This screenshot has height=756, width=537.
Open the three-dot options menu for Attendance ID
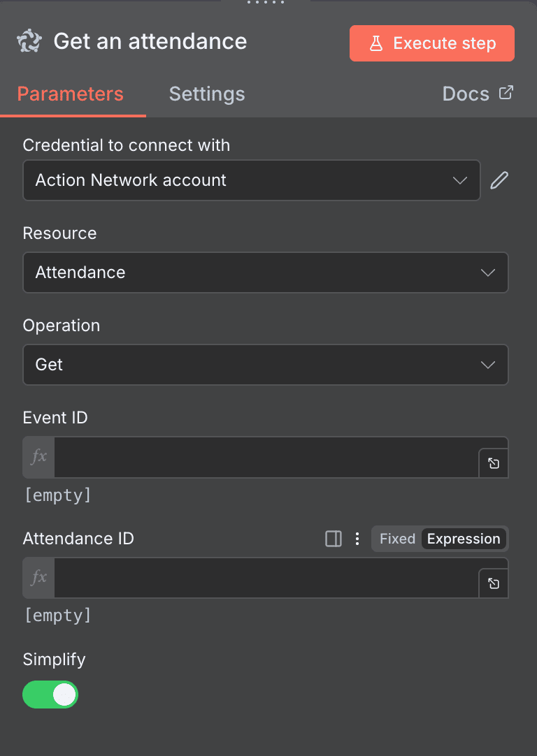click(x=357, y=539)
